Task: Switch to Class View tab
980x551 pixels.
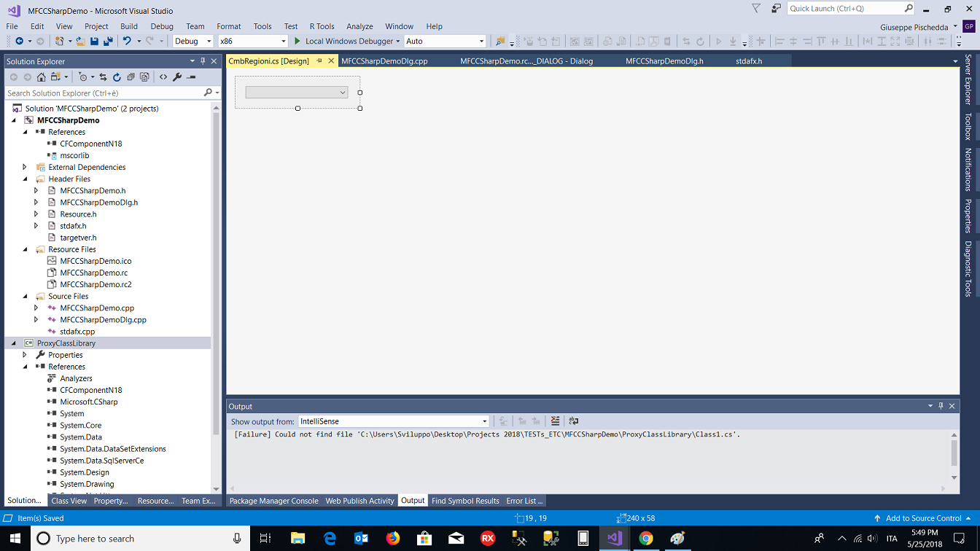Action: tap(69, 501)
